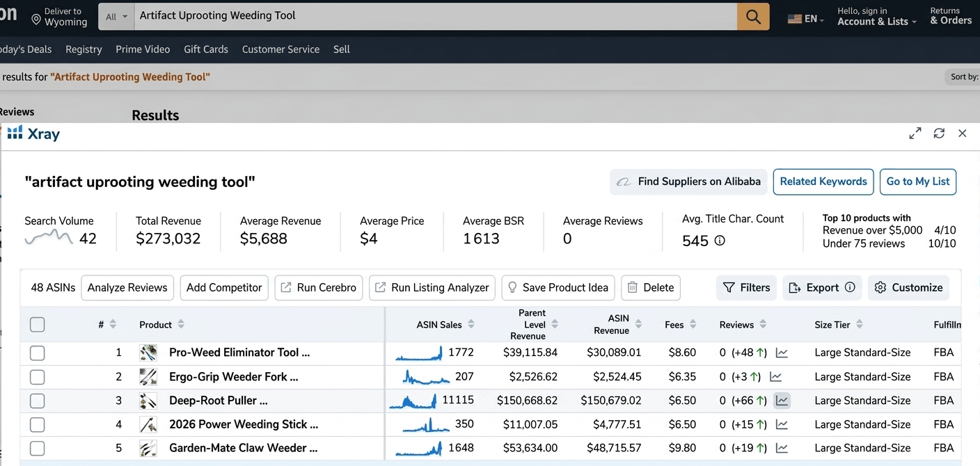Image resolution: width=980 pixels, height=466 pixels.
Task: Check the box for Pro-Weed Eliminator Tool row
Action: (38, 353)
